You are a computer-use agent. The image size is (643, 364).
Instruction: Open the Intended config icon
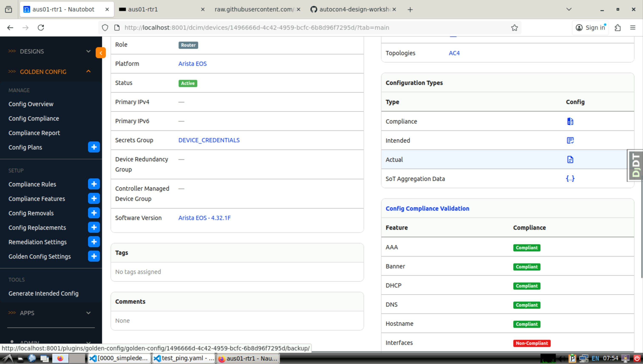(570, 141)
